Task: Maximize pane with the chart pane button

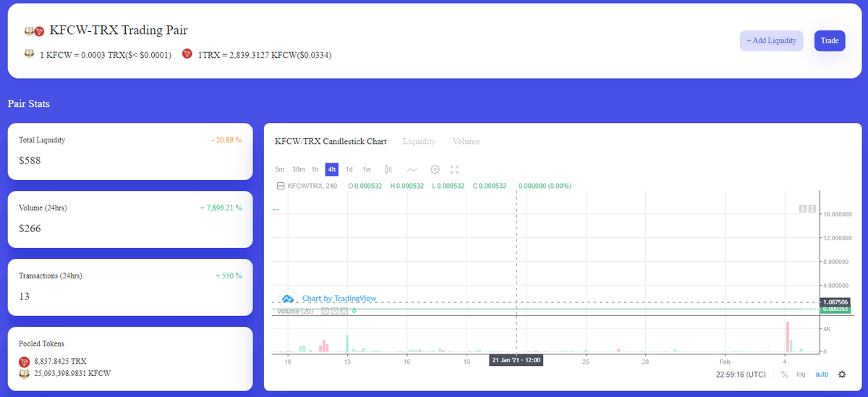Action: [x=812, y=209]
